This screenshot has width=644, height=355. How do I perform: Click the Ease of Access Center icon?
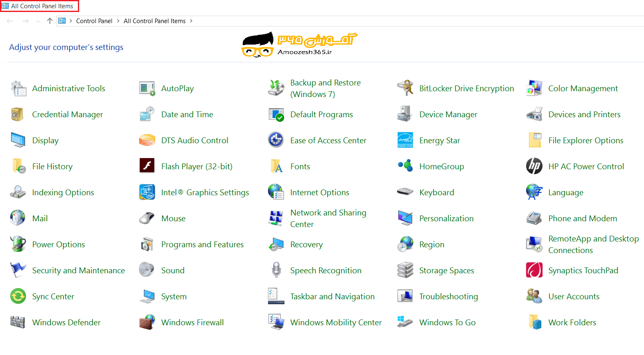point(276,140)
